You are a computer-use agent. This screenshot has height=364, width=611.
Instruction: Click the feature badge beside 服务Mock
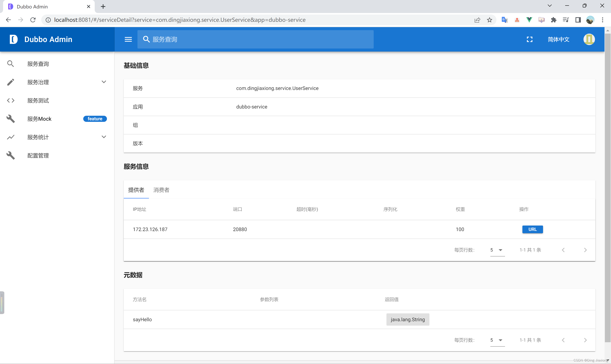tap(95, 119)
